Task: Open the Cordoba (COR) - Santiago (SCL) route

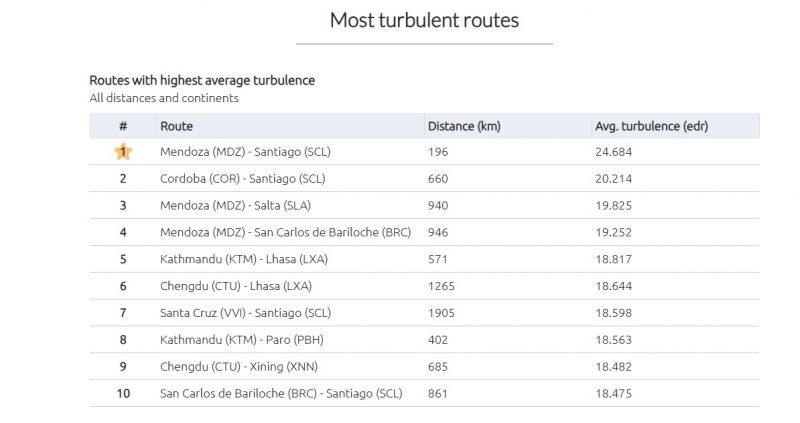Action: (x=243, y=179)
